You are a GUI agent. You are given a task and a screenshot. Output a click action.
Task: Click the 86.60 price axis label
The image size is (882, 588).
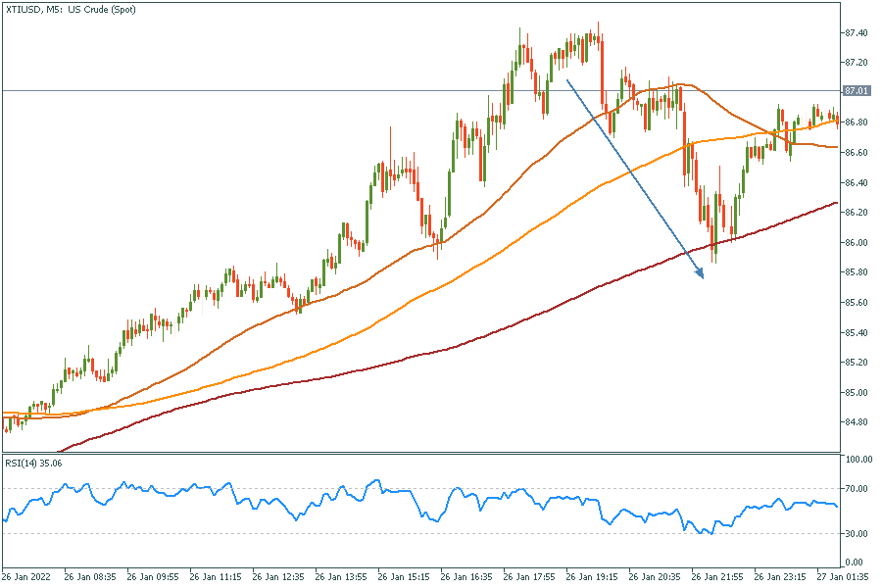(x=857, y=153)
